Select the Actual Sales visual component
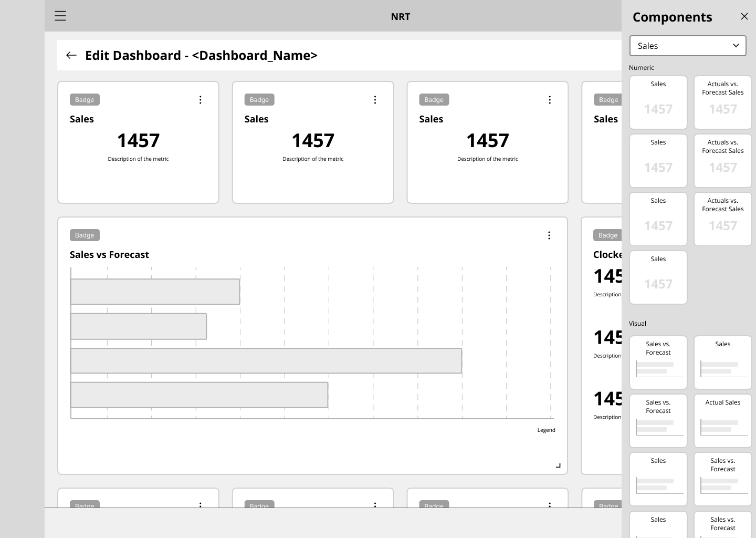 pos(722,420)
